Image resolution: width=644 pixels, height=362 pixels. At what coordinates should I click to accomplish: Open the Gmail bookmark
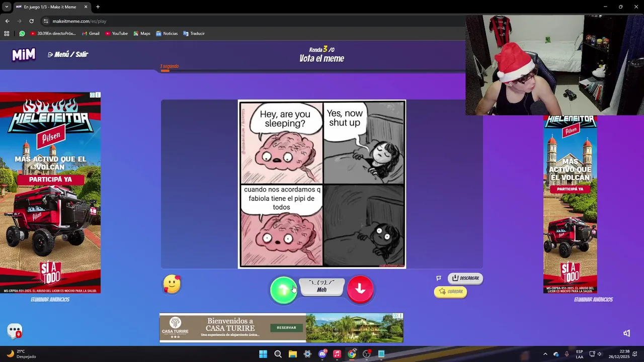[90, 34]
